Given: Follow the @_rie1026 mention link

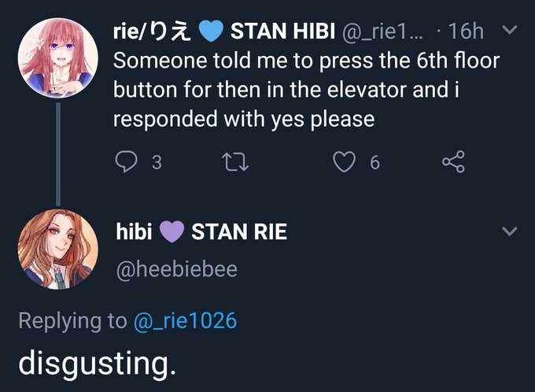Looking at the screenshot, I should point(185,320).
